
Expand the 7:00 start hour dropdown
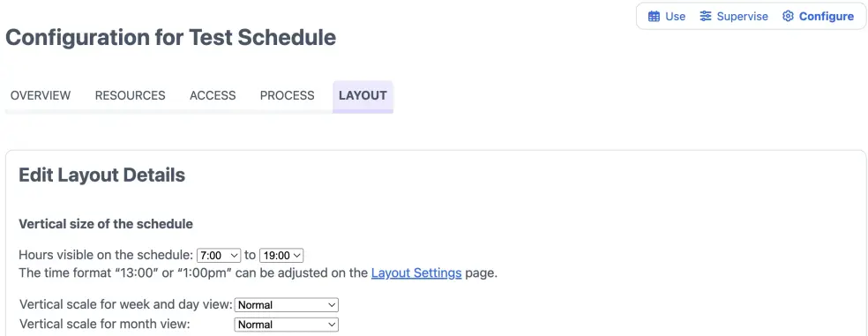(x=220, y=255)
